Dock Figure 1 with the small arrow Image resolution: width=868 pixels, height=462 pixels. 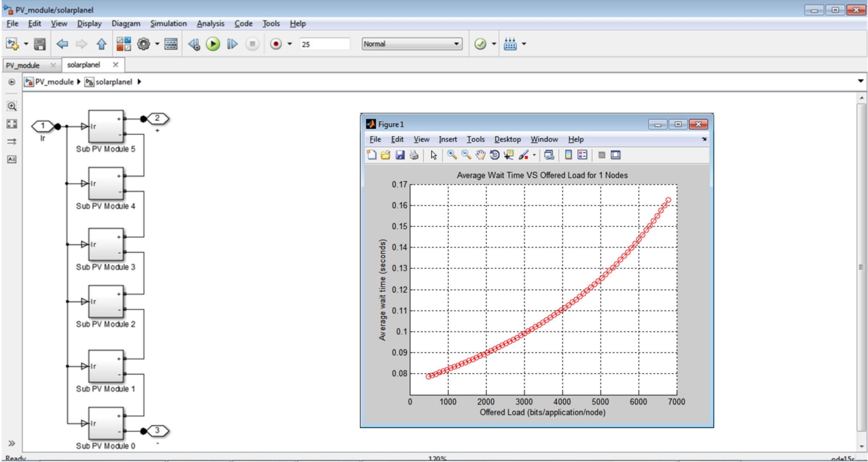(704, 139)
